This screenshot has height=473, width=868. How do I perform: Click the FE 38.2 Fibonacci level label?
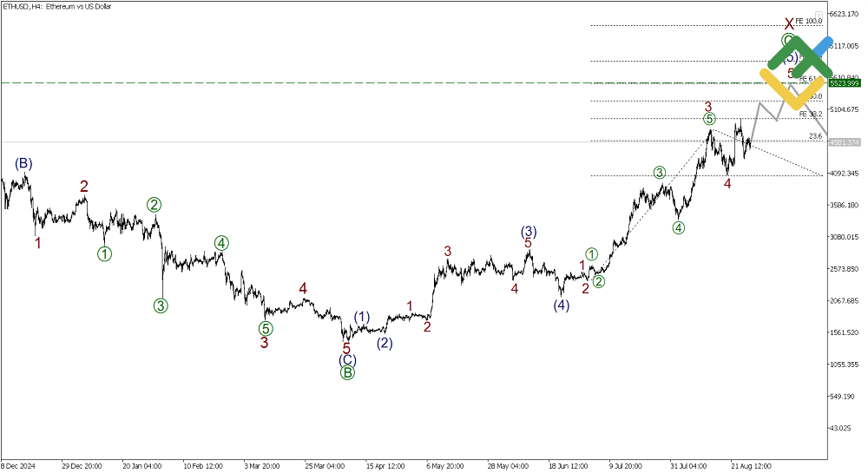[810, 114]
